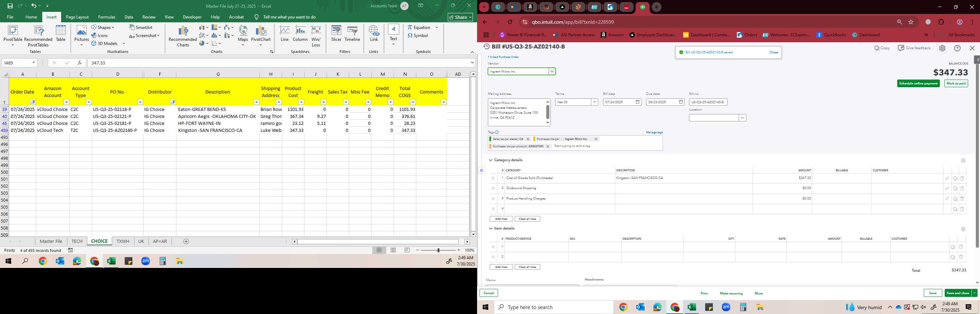Switch to Page Break Preview view
The width and height of the screenshot is (980, 314).
408,250
